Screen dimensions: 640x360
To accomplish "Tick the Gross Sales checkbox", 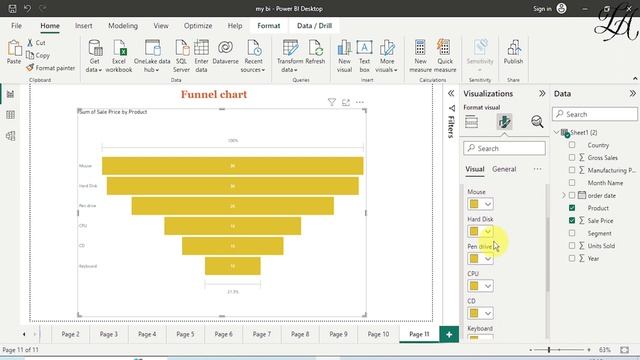I will point(572,158).
